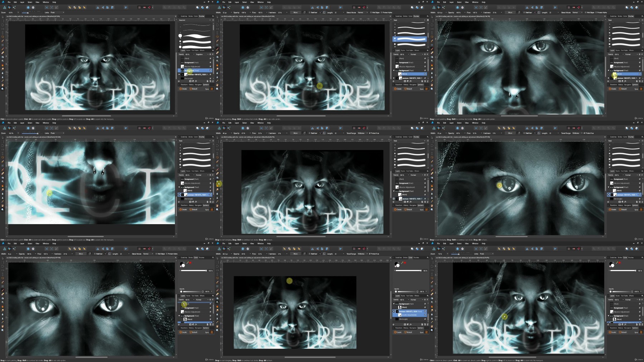Screen dimensions: 644x362
Task: Click the Detach button in the top-left frame
Action: tap(194, 89)
